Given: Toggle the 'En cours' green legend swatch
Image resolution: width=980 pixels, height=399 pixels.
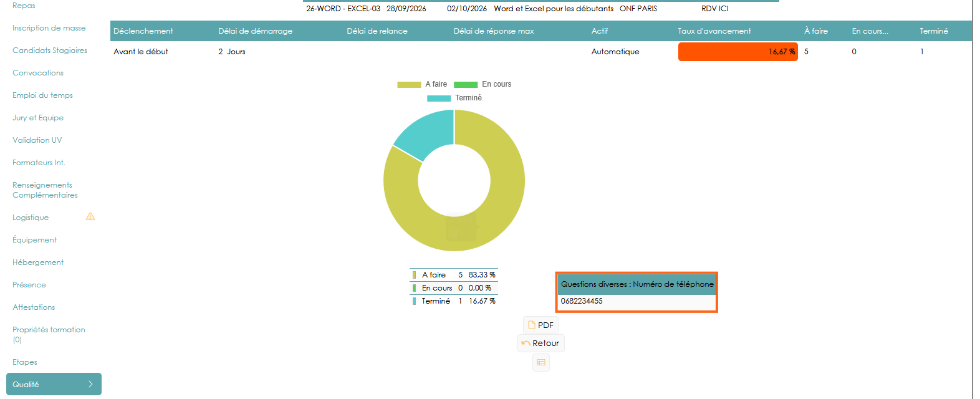Looking at the screenshot, I should 466,84.
